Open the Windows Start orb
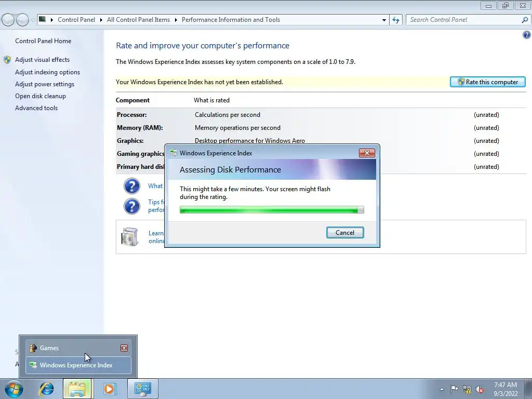532x399 pixels. click(14, 389)
